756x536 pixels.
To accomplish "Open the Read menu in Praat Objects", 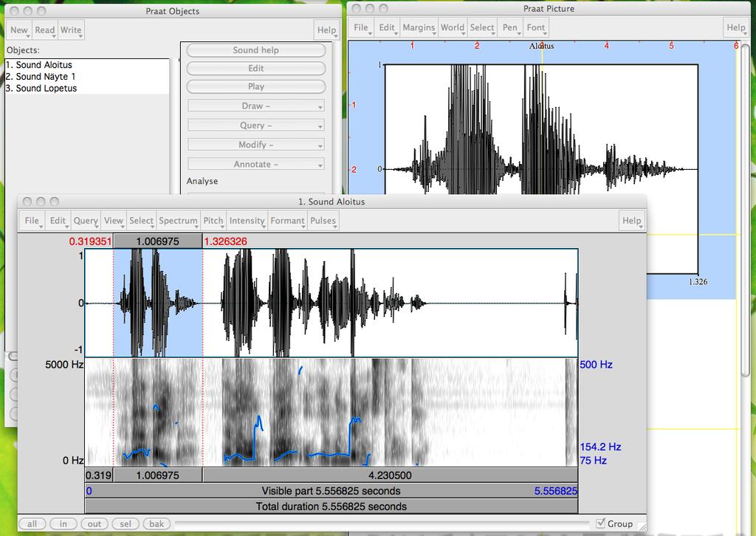I will pos(45,30).
